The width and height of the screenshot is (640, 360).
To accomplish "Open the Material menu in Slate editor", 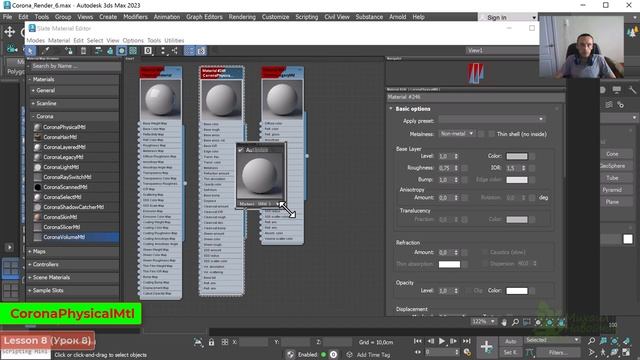I will coord(59,40).
